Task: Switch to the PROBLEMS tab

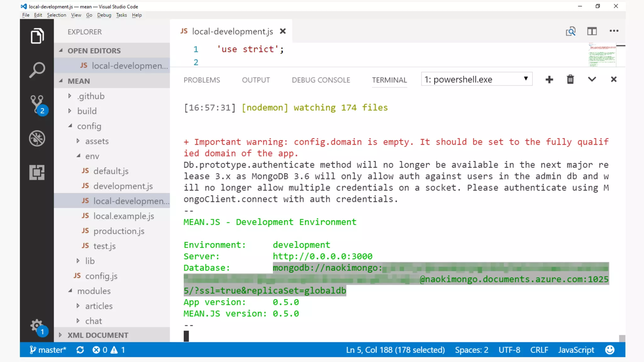Action: click(202, 80)
